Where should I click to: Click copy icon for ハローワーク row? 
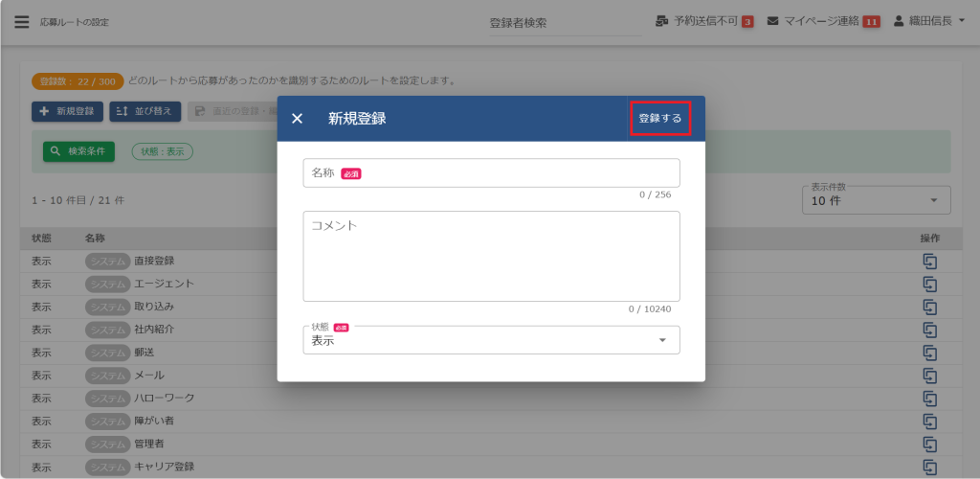click(929, 398)
